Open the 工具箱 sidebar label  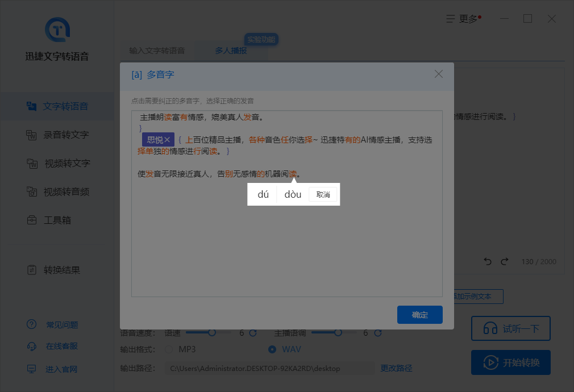click(57, 220)
